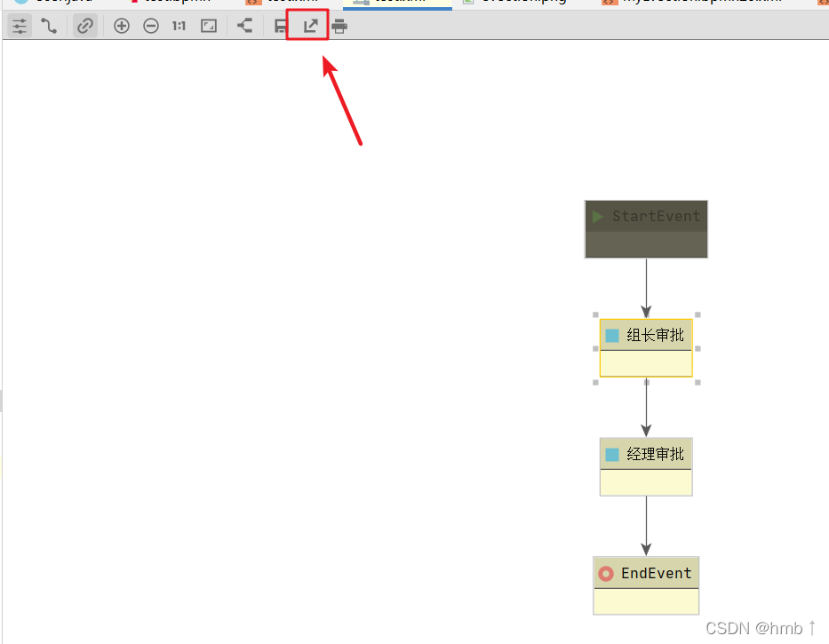Click the StartEvent label text
The height and width of the screenshot is (644, 829).
coord(656,216)
